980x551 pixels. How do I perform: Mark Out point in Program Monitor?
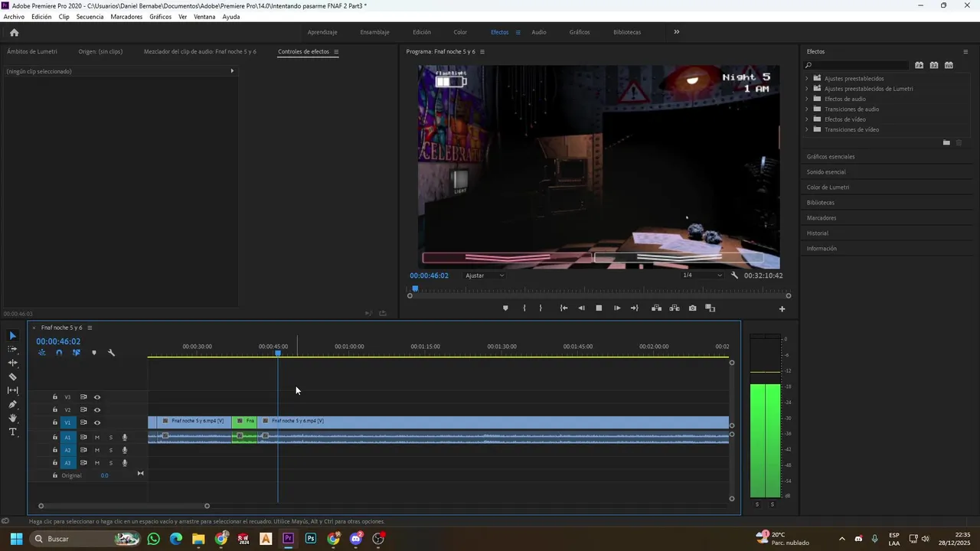point(541,308)
